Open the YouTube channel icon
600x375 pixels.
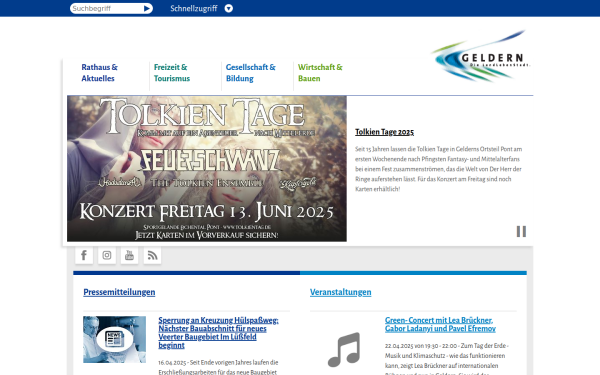129,255
